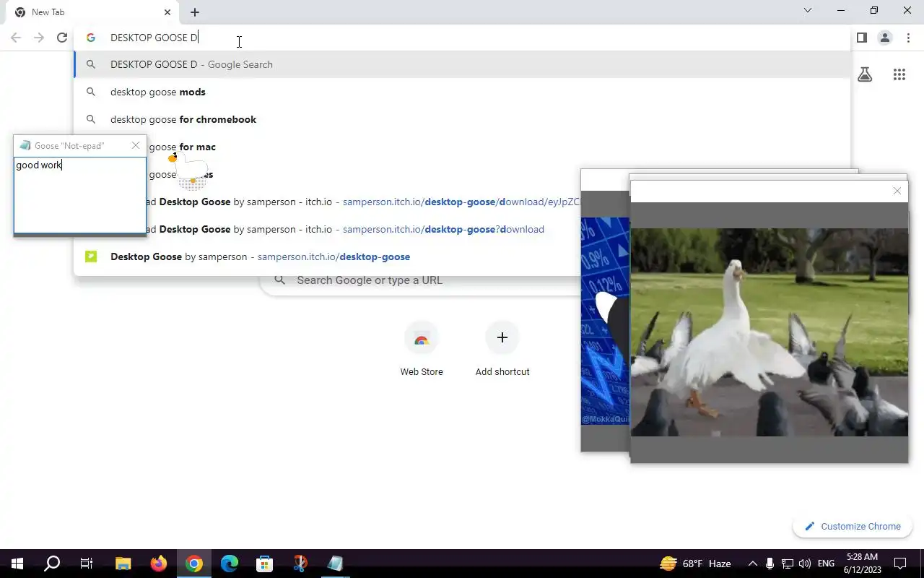The height and width of the screenshot is (578, 924).
Task: Select 'desktop goose mods' suggestion
Action: pyautogui.click(x=462, y=92)
